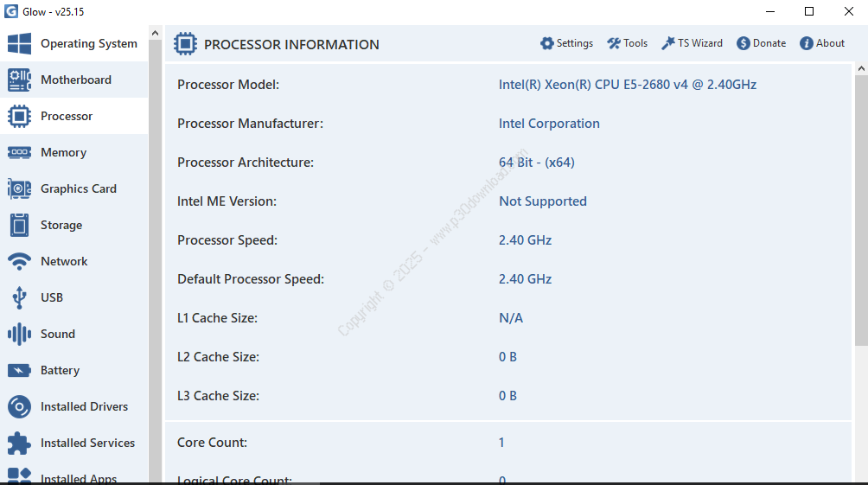Screen dimensions: 868x485
Task: Click the Donate button
Action: [x=762, y=43]
